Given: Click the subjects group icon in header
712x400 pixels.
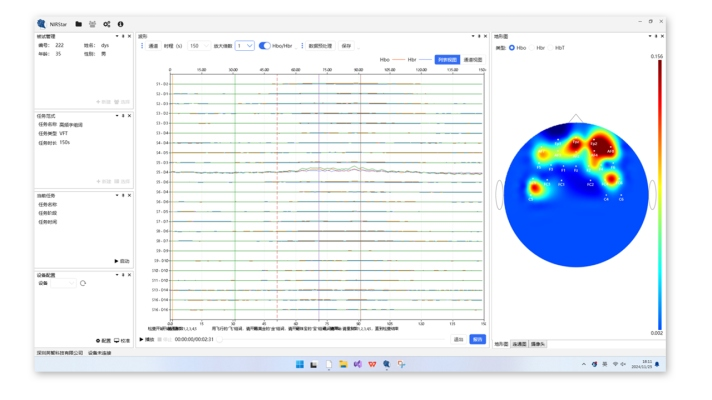Looking at the screenshot, I should [x=93, y=24].
